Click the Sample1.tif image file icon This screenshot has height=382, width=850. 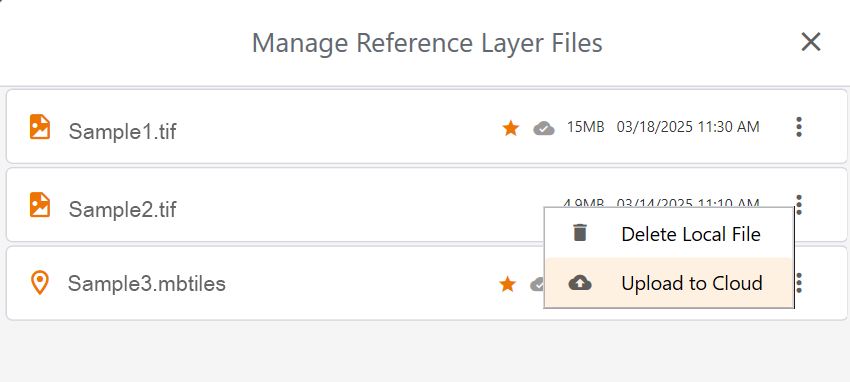(x=40, y=127)
